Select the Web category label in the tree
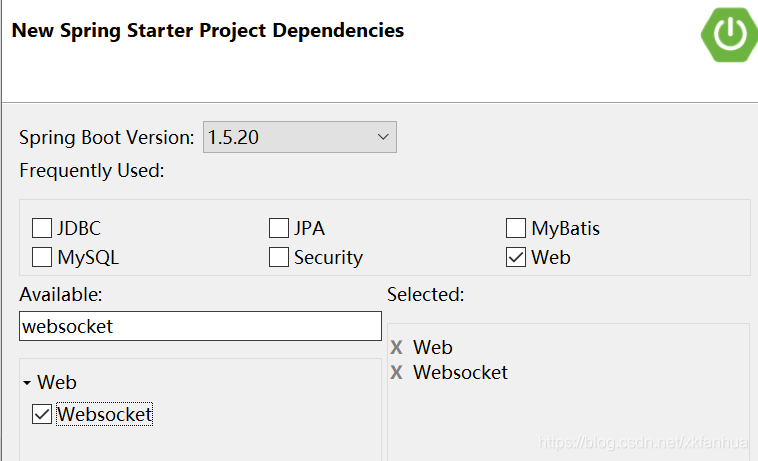 click(x=57, y=382)
